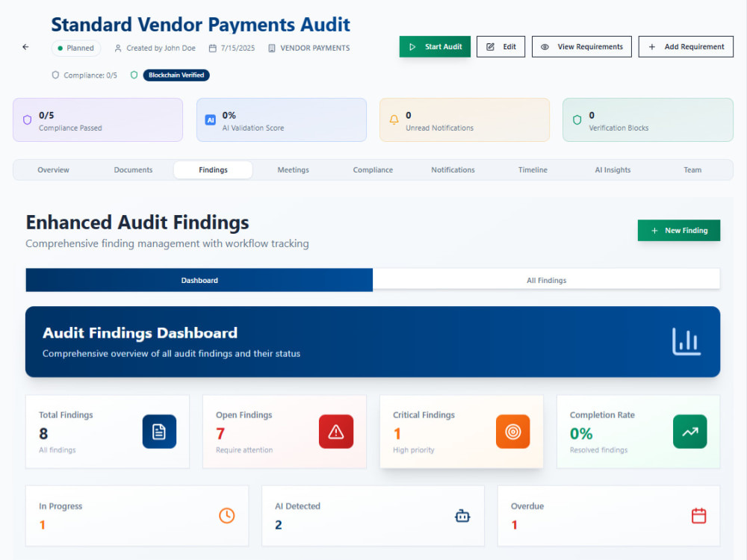Viewport: 747px width, 560px height.
Task: Click the warning triangle icon in Open Findings
Action: 336,432
